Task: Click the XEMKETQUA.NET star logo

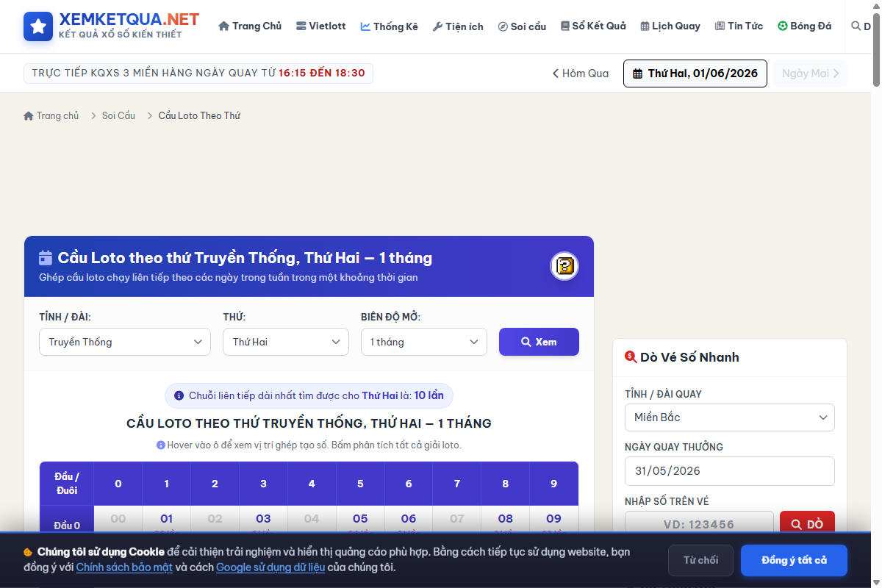Action: tap(38, 26)
